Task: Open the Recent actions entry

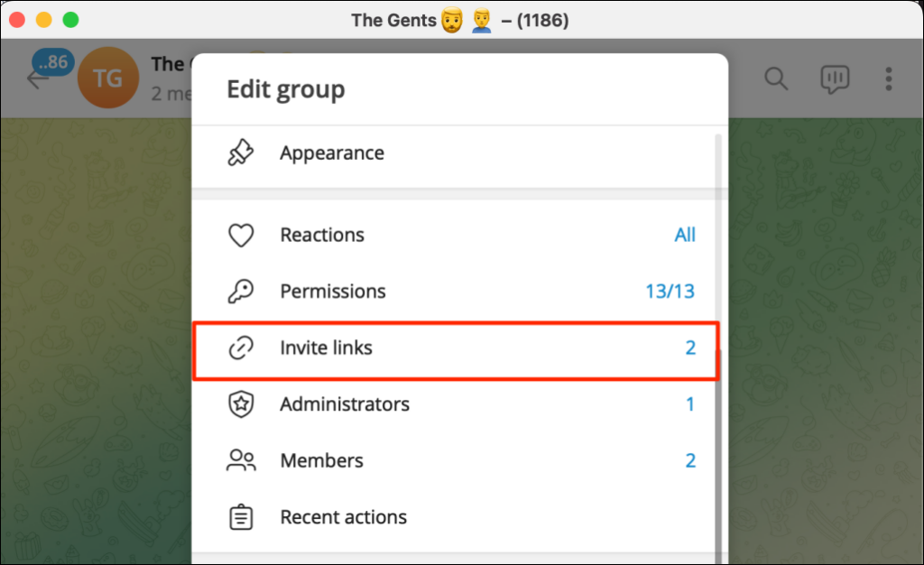Action: 343,517
